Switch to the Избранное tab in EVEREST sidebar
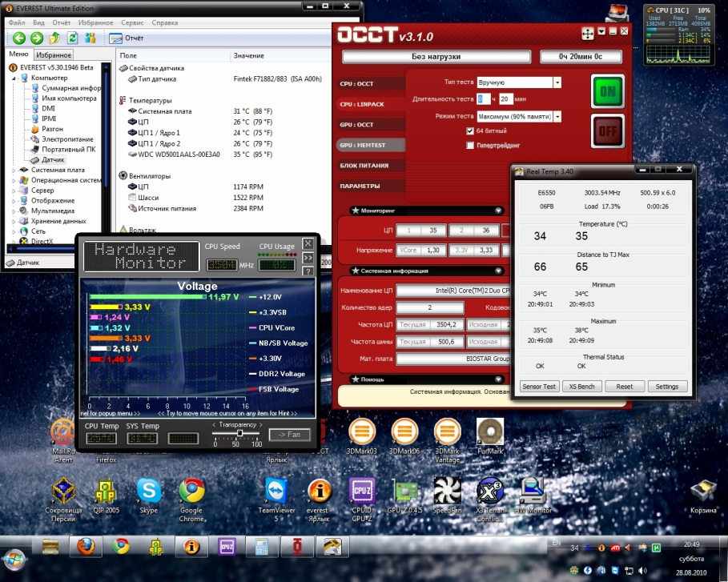This screenshot has height=582, width=728. pos(54,54)
